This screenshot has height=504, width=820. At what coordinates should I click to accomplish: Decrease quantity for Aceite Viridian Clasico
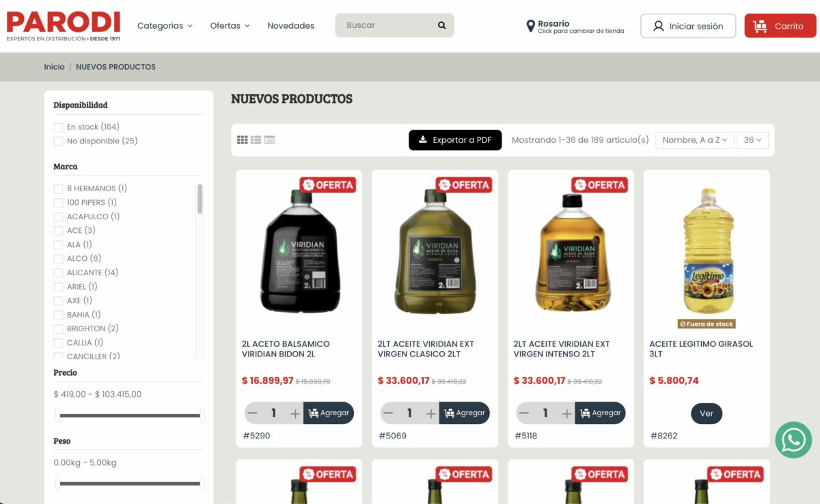point(388,413)
